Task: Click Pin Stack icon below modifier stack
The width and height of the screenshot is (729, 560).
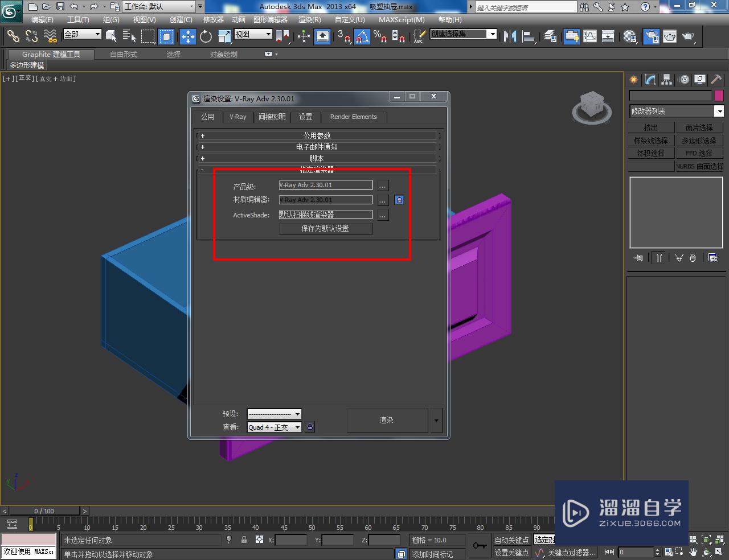Action: click(638, 258)
